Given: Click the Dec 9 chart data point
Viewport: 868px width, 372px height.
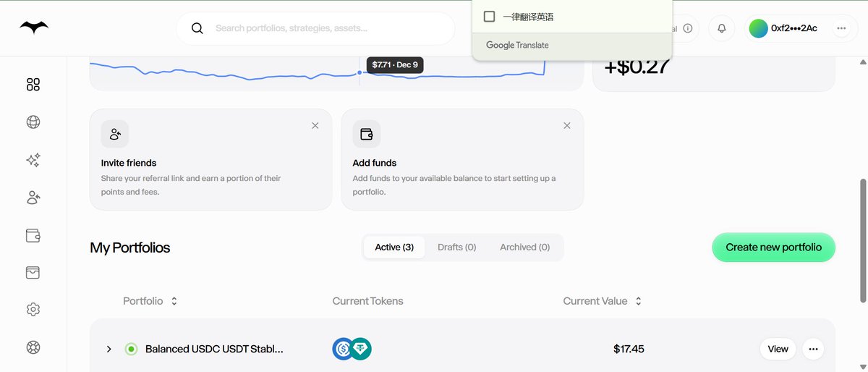Looking at the screenshot, I should point(359,72).
